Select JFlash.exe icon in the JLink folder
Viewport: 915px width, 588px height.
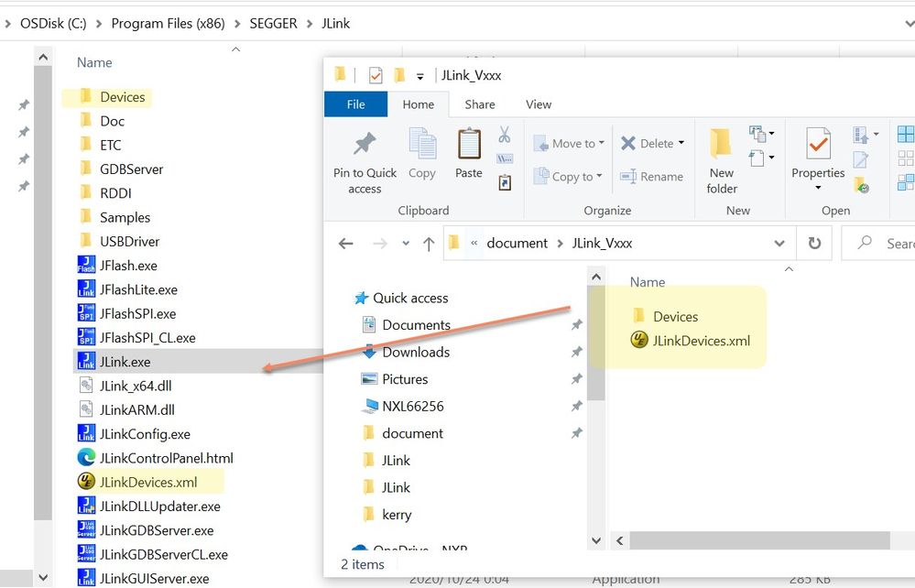[86, 265]
